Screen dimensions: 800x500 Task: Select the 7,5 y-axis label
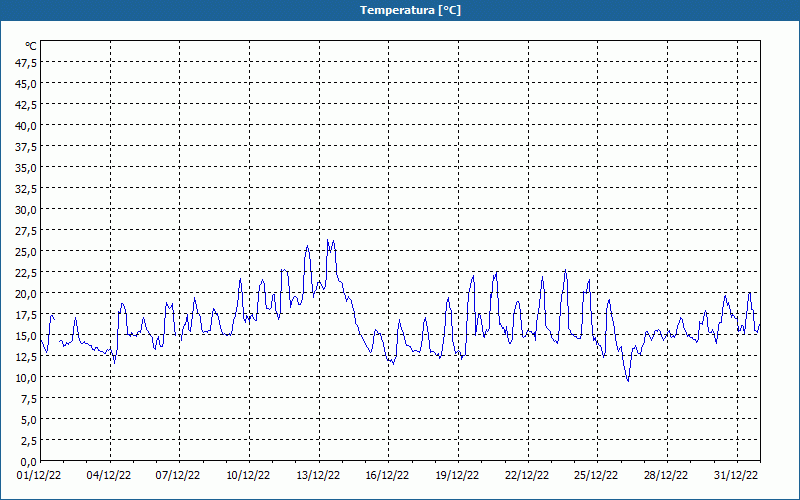pyautogui.click(x=29, y=399)
